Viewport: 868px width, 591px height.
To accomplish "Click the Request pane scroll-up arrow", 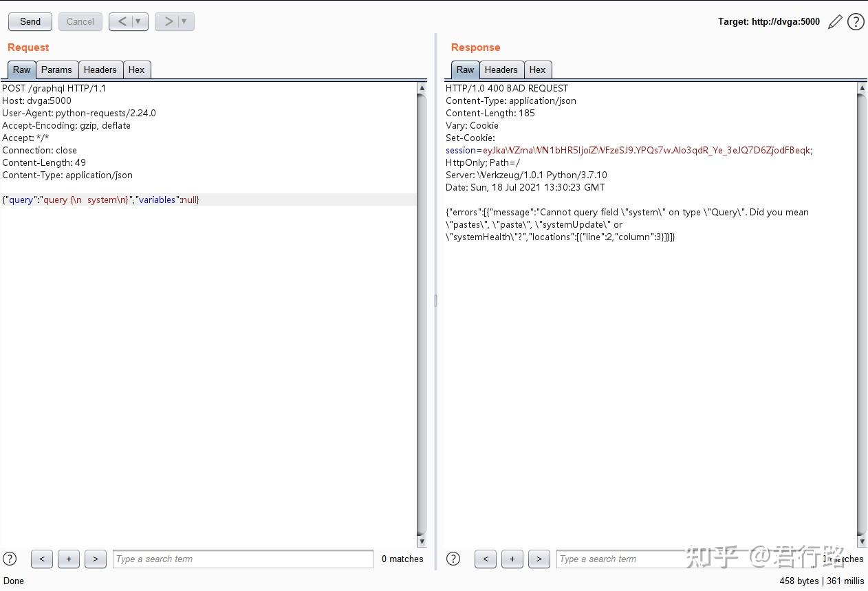I will point(422,88).
